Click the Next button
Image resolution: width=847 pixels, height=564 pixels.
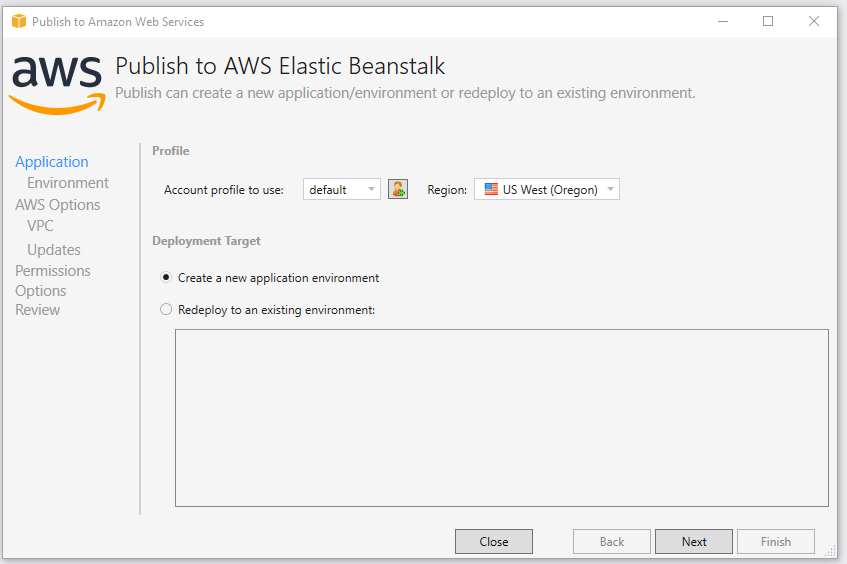pos(694,541)
